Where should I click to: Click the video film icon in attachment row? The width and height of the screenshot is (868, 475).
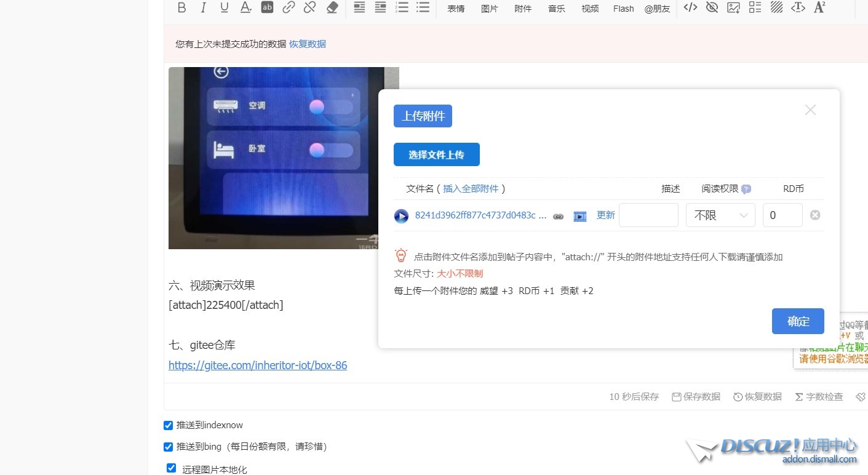coord(580,217)
